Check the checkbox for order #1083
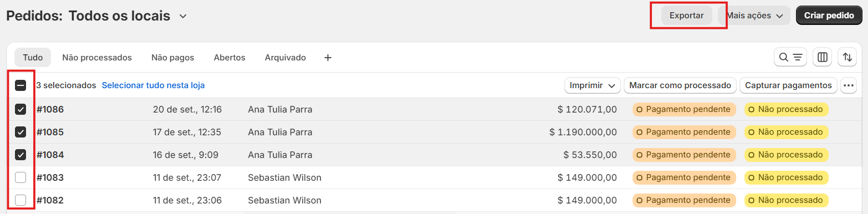 (20, 177)
